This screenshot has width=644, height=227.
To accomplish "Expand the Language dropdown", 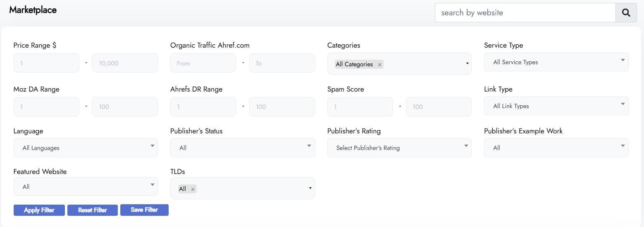I will [x=86, y=148].
